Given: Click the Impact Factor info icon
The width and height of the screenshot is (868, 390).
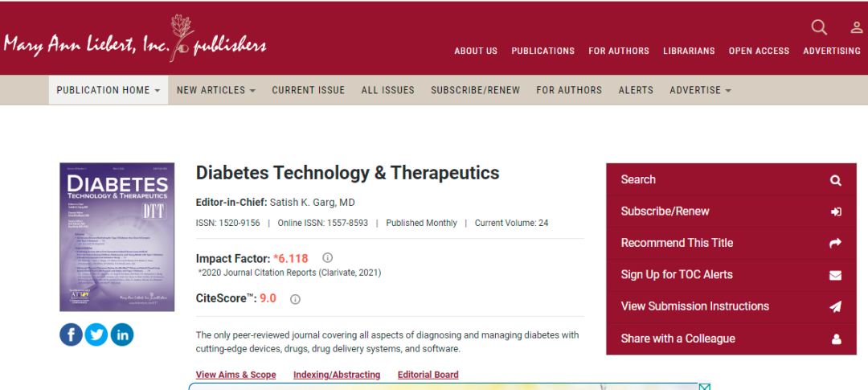Looking at the screenshot, I should 327,257.
